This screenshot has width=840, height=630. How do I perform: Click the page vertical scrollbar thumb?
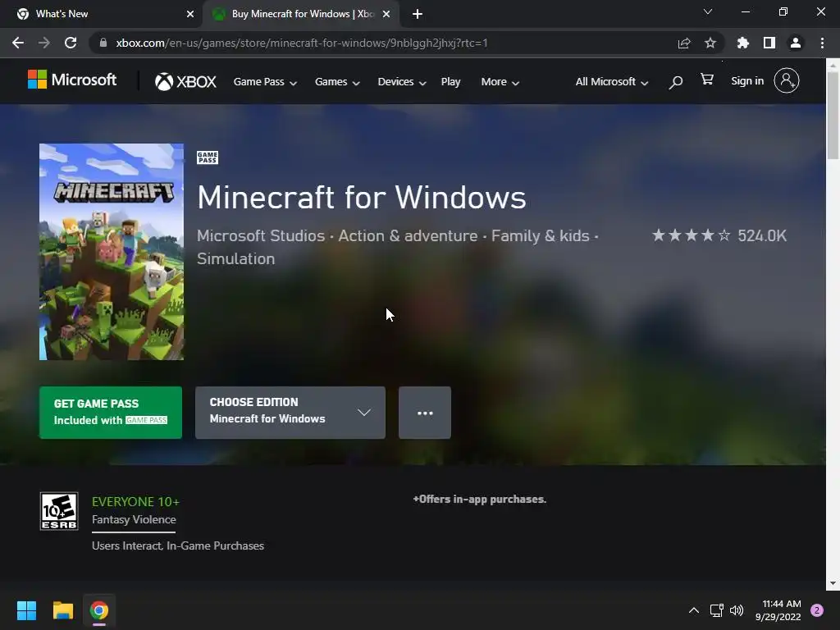pyautogui.click(x=833, y=115)
